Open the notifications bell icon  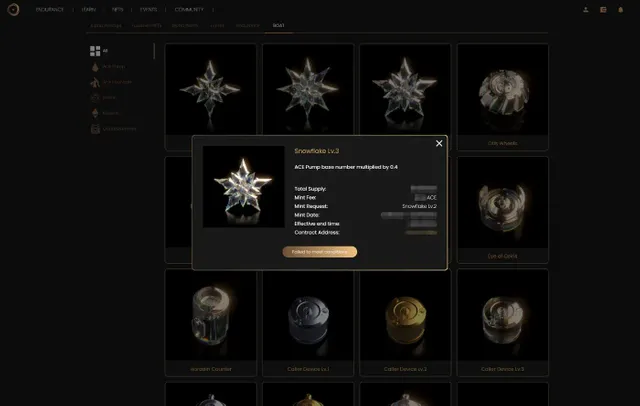point(620,9)
